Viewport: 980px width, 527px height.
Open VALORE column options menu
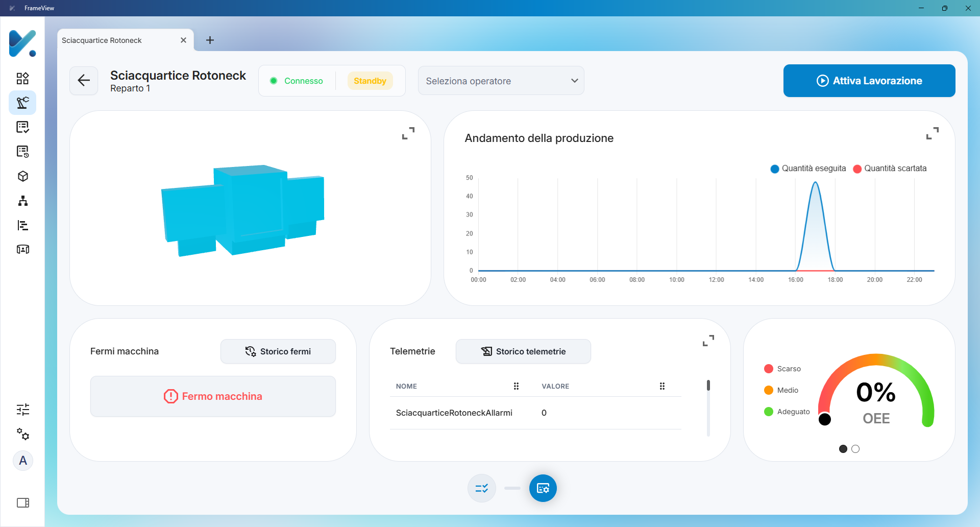click(662, 386)
